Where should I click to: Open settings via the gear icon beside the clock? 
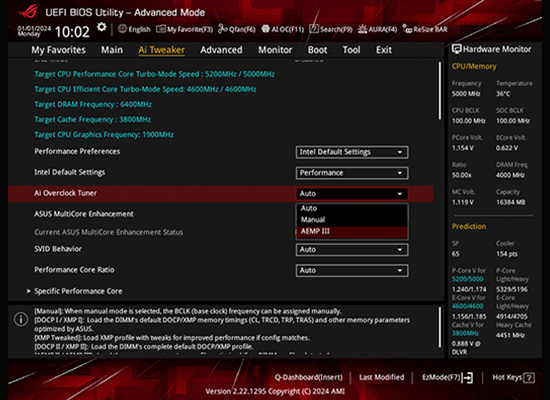pos(101,27)
